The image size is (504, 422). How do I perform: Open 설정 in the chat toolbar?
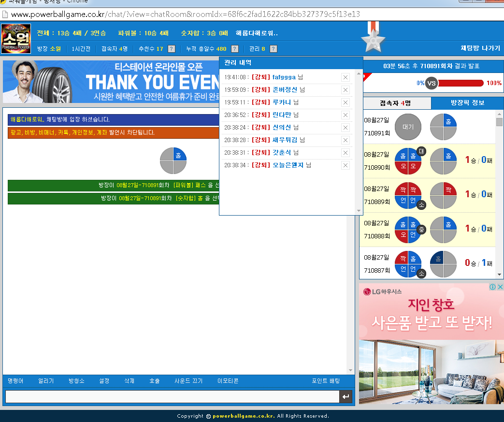tap(104, 381)
